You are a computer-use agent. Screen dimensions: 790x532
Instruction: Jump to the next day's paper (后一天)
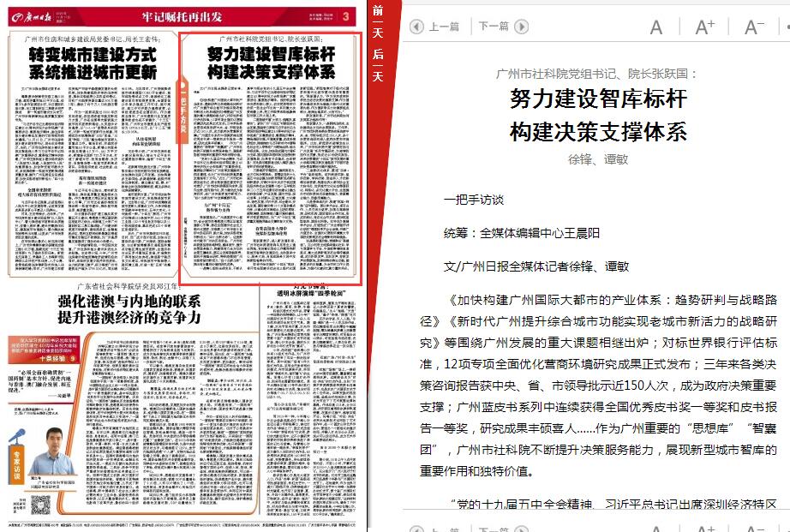click(x=379, y=65)
